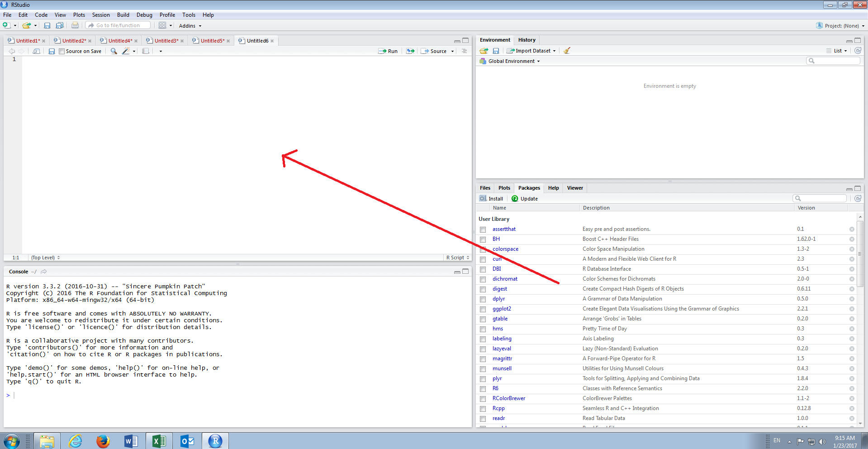Click the Source button

pos(434,51)
